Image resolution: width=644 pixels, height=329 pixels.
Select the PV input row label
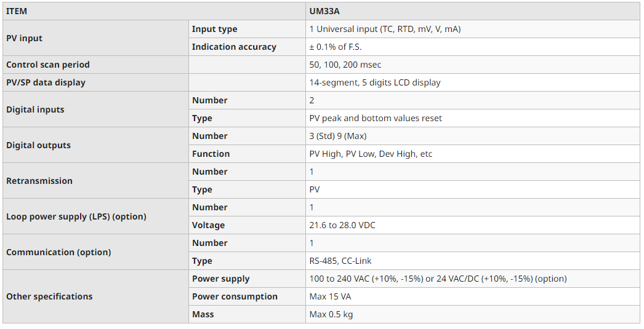click(x=24, y=38)
